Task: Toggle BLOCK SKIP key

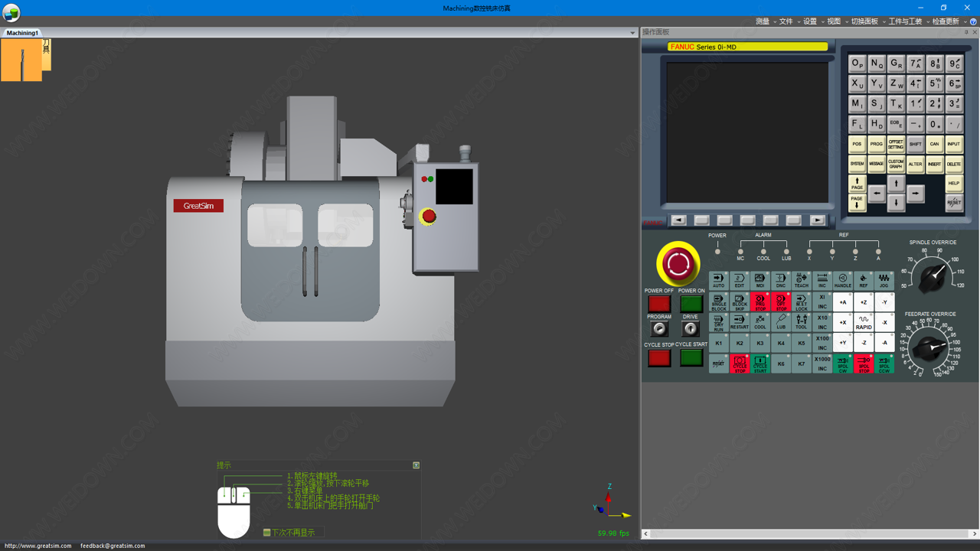Action: pos(739,302)
